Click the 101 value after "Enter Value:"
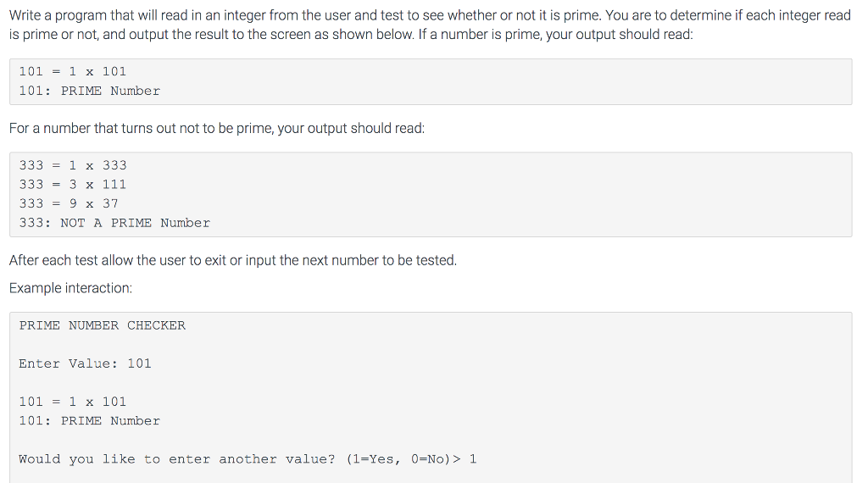The image size is (868, 483). 140,364
